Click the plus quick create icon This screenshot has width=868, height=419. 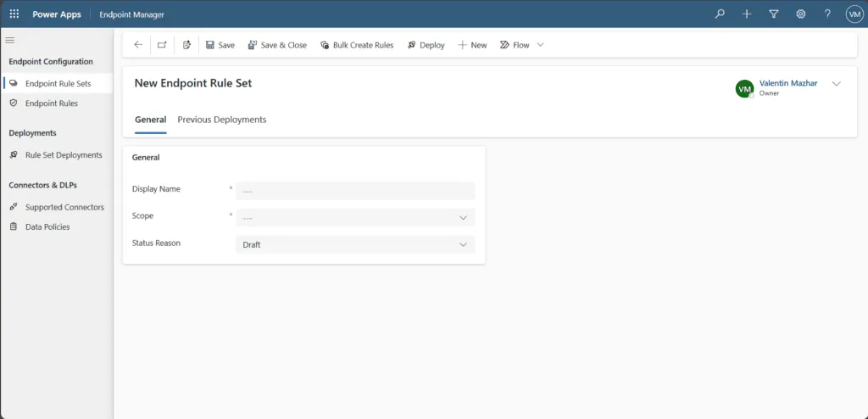pos(747,14)
